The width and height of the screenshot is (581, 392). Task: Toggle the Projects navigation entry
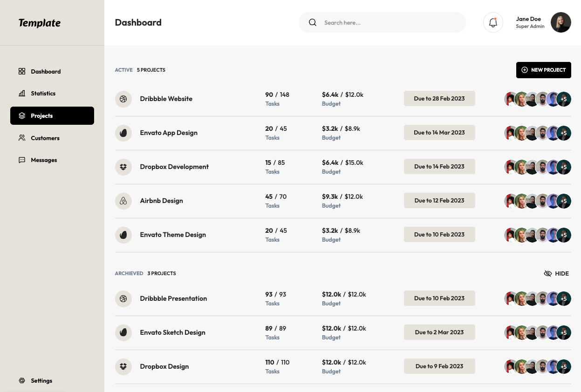(x=52, y=115)
